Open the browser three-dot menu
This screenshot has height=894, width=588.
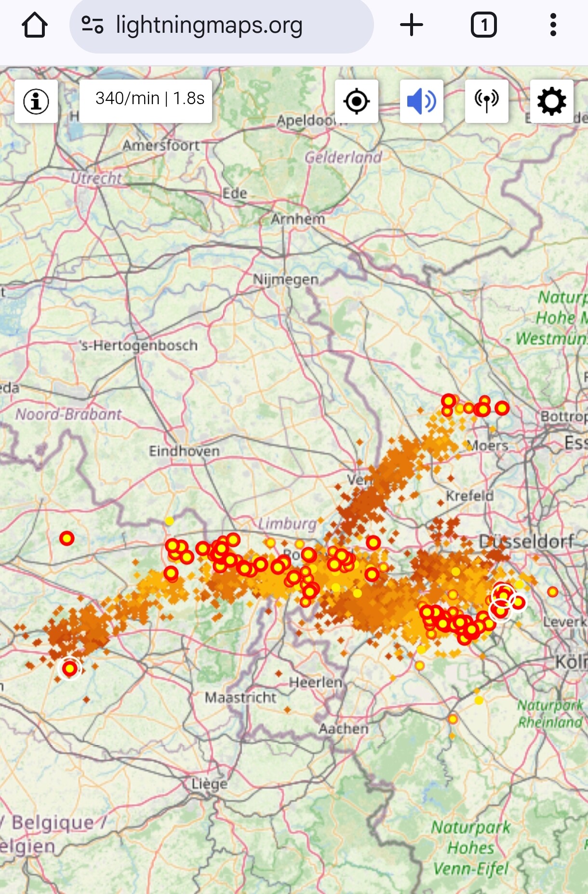pyautogui.click(x=553, y=25)
